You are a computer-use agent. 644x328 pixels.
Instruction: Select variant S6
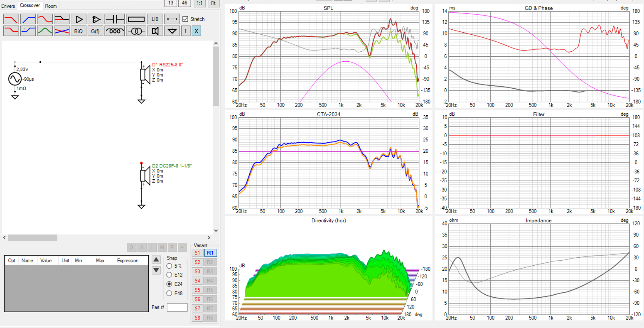(x=197, y=299)
